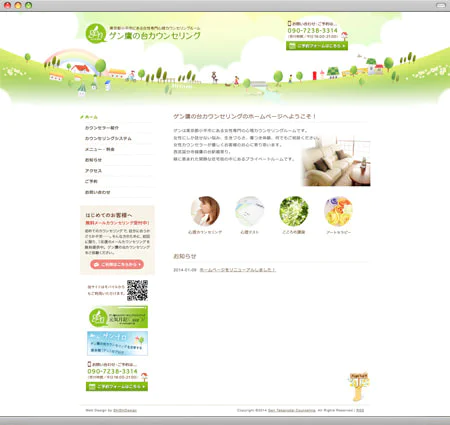The width and height of the screenshot is (450, 425).
Task: Open the 心理テスト circle image showing a map
Action: pos(250,211)
